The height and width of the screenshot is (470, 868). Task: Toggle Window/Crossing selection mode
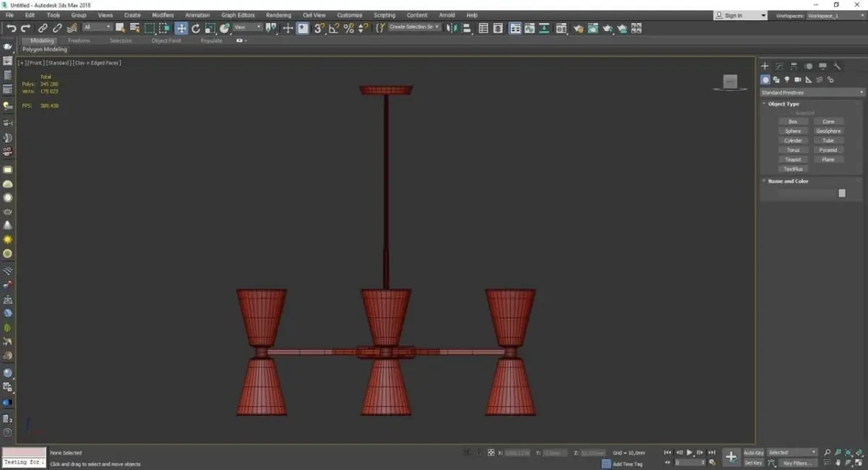165,28
